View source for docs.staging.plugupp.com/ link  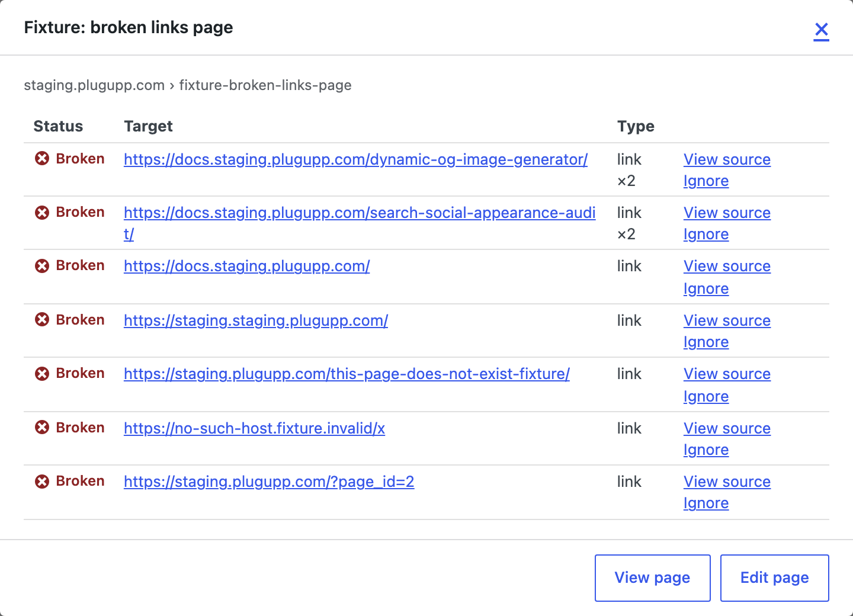[727, 266]
